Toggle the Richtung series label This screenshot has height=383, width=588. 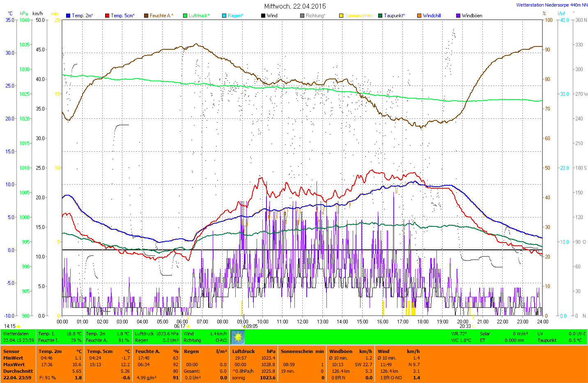[315, 16]
